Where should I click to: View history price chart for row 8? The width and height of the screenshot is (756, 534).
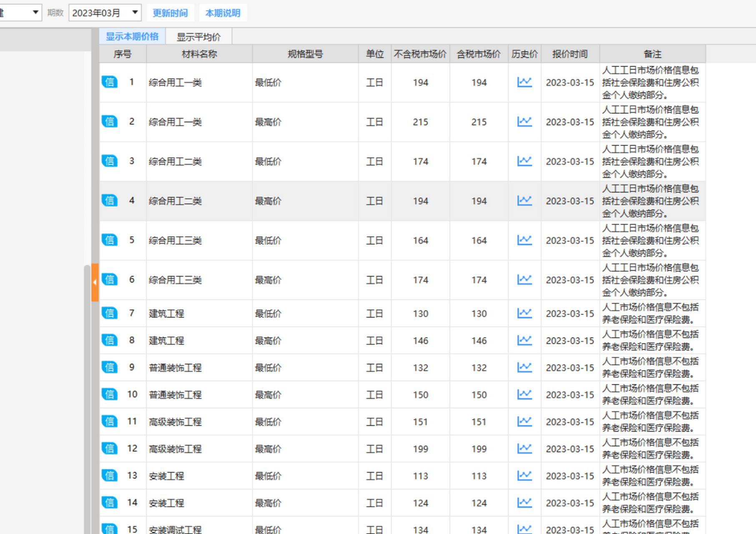coord(525,340)
